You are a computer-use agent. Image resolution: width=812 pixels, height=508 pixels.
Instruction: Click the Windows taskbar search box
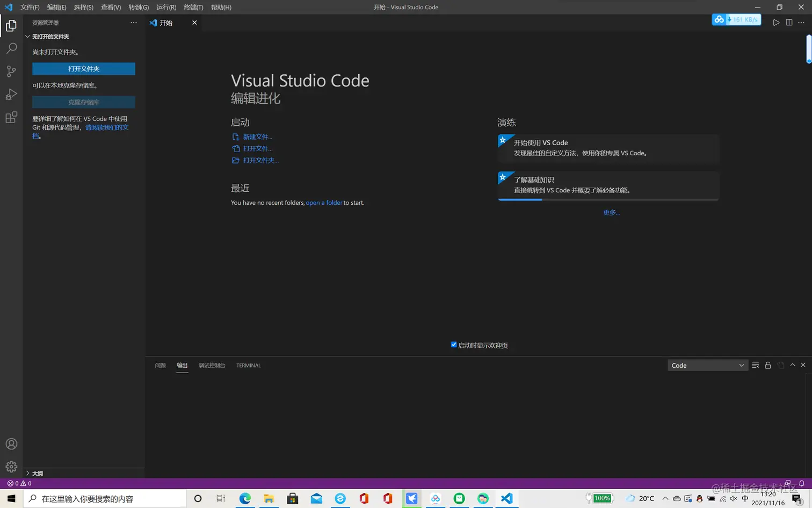click(105, 498)
